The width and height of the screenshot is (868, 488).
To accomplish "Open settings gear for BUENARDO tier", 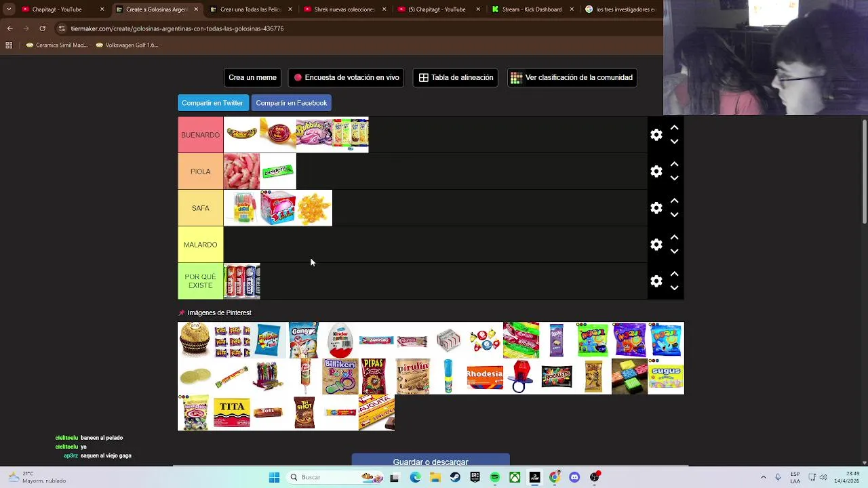I will pyautogui.click(x=656, y=135).
